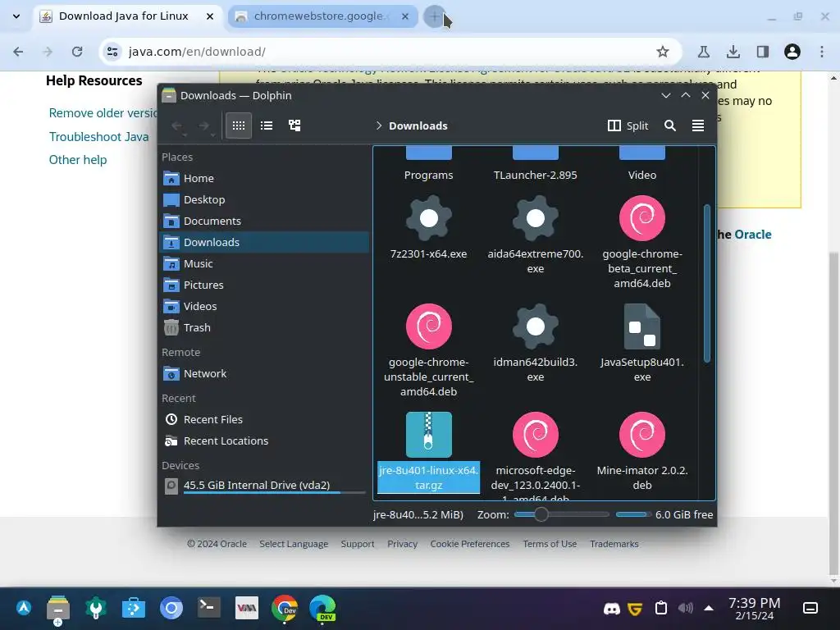This screenshot has width=840, height=630.
Task: Close the chromewebstore tab
Action: click(405, 16)
